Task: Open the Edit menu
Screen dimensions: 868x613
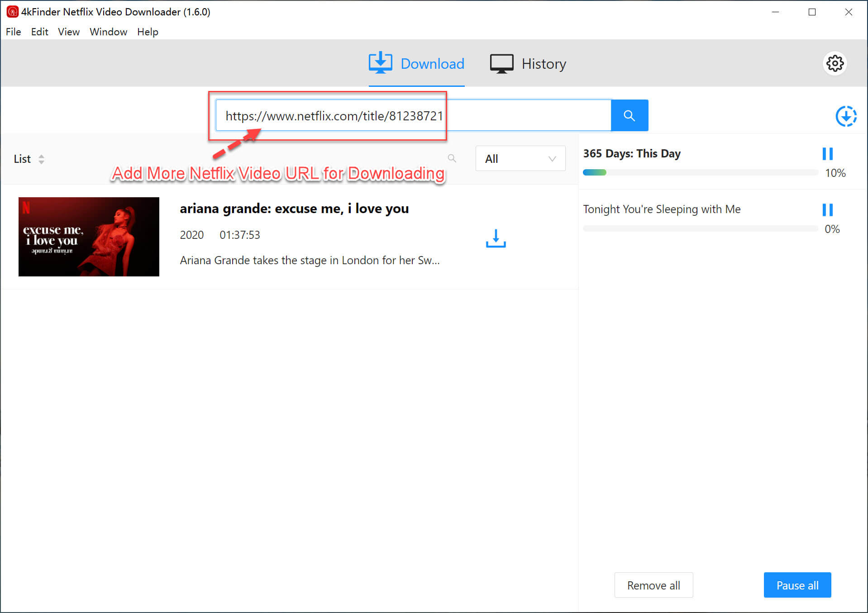Action: [x=40, y=32]
